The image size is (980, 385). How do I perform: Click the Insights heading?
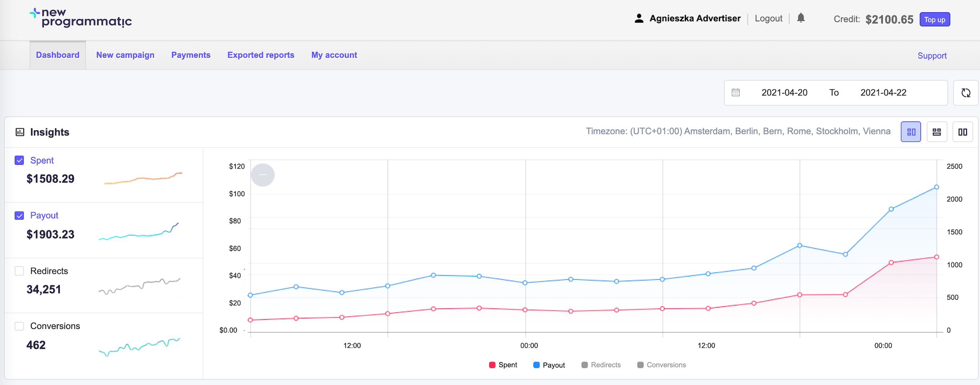tap(49, 132)
